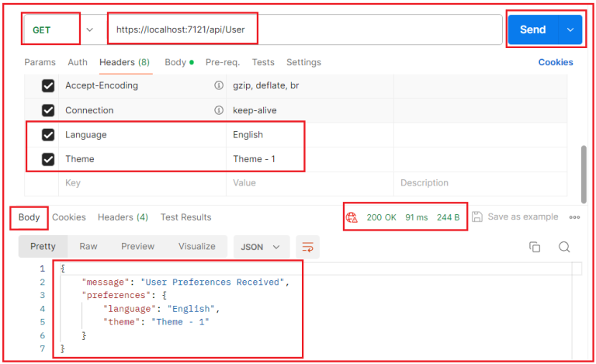Expand the Send button dropdown arrow

click(570, 29)
